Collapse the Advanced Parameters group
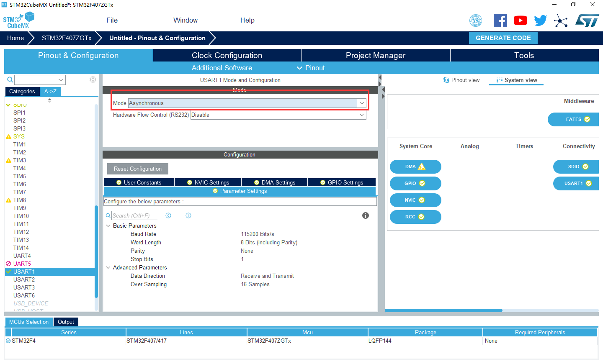603x364 pixels. click(x=108, y=267)
